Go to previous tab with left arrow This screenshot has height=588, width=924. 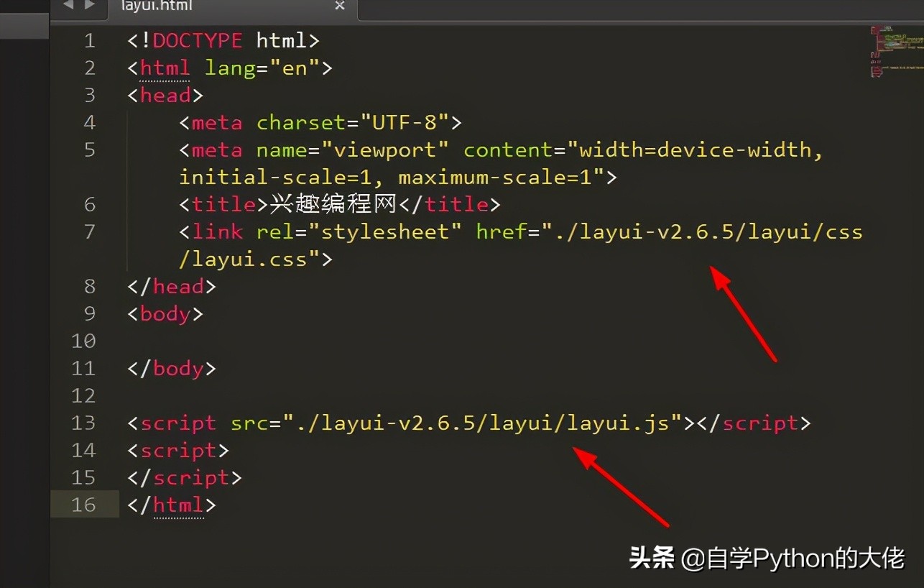tap(68, 5)
